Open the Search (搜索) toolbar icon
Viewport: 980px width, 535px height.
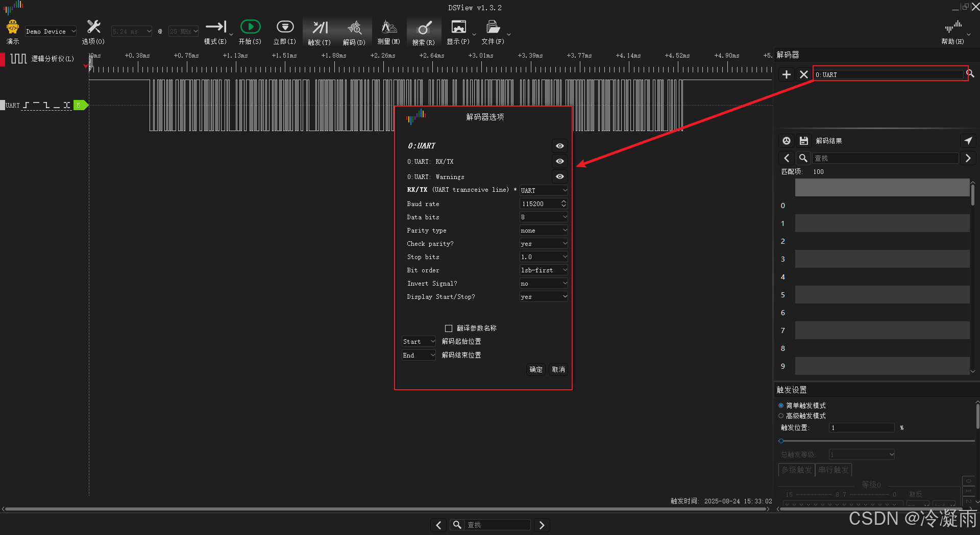[424, 28]
